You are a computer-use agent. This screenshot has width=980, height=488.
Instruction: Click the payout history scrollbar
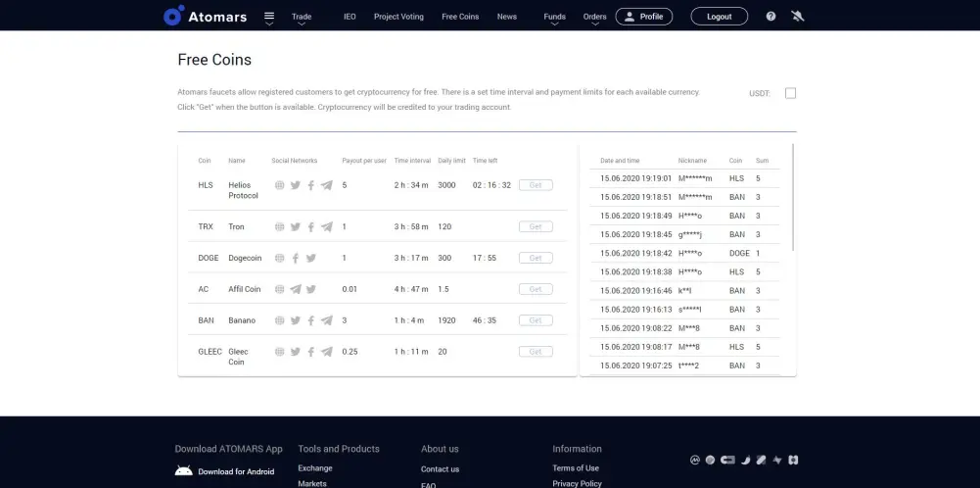(793, 198)
